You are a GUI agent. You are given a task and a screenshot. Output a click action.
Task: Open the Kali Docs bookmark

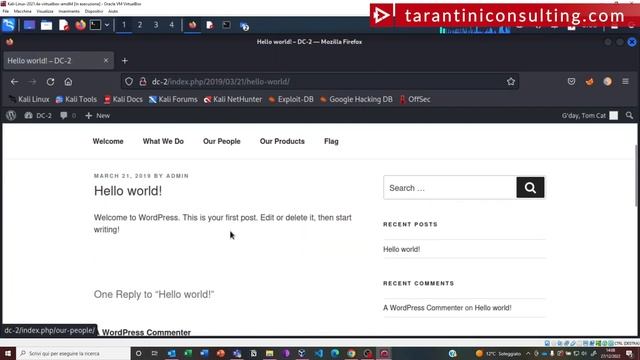(x=123, y=99)
